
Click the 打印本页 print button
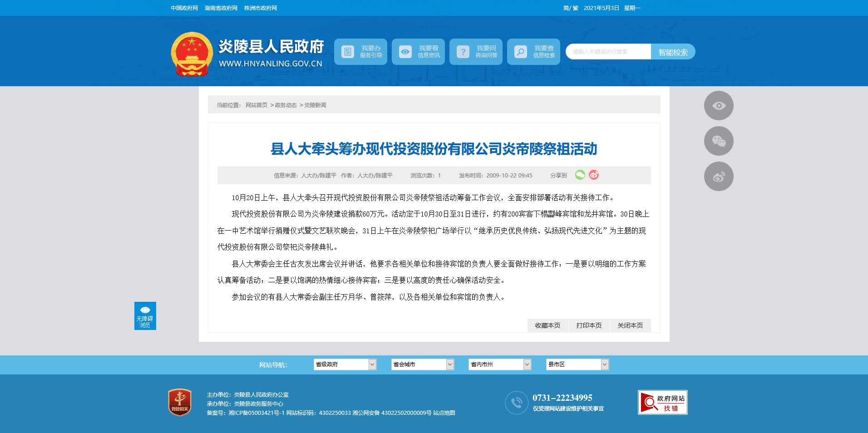click(x=589, y=325)
